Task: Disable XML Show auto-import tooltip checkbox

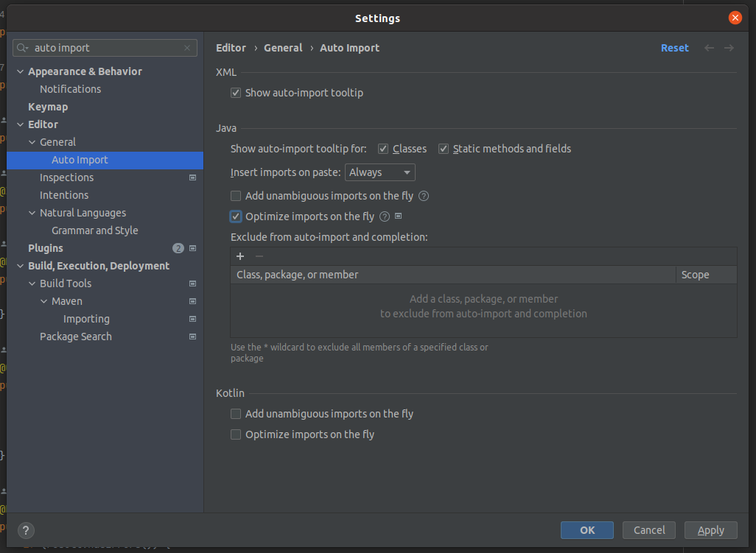Action: pos(236,93)
